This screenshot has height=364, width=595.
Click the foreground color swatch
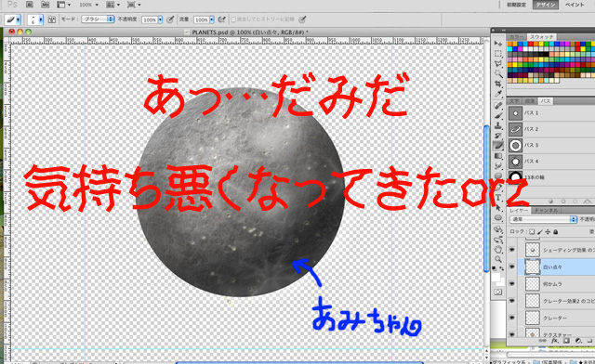pyautogui.click(x=496, y=277)
